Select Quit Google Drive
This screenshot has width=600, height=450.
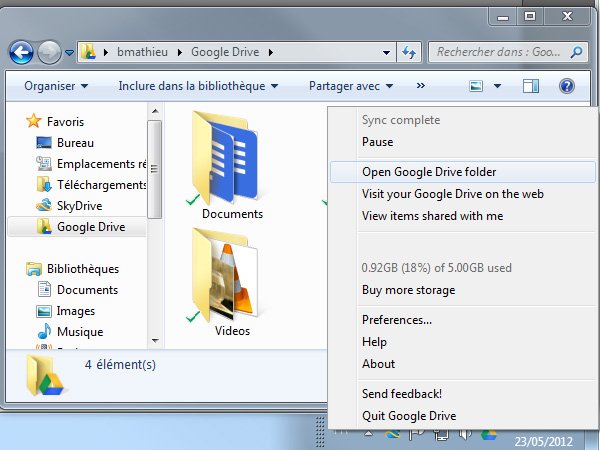click(408, 416)
